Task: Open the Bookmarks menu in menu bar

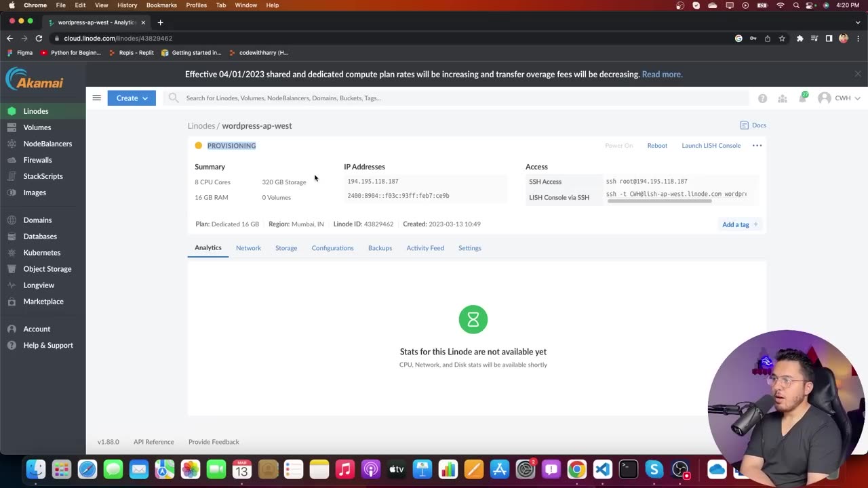Action: [x=161, y=5]
